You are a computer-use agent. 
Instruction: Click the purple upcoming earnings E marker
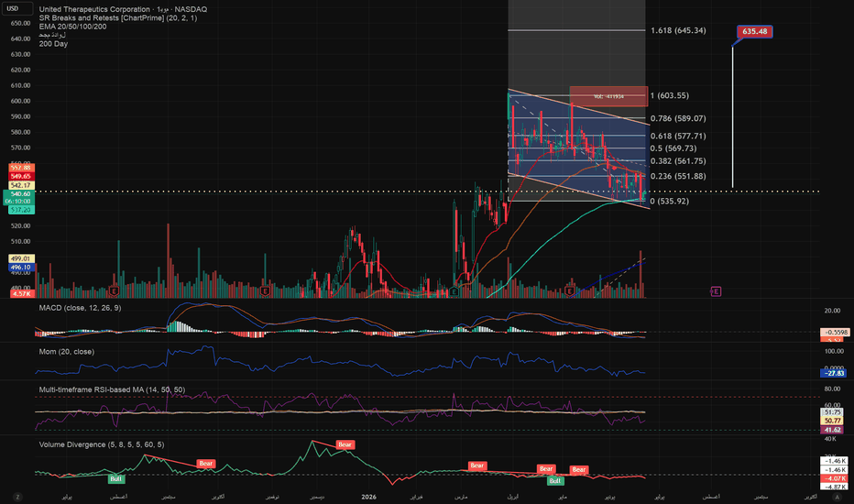click(x=716, y=291)
